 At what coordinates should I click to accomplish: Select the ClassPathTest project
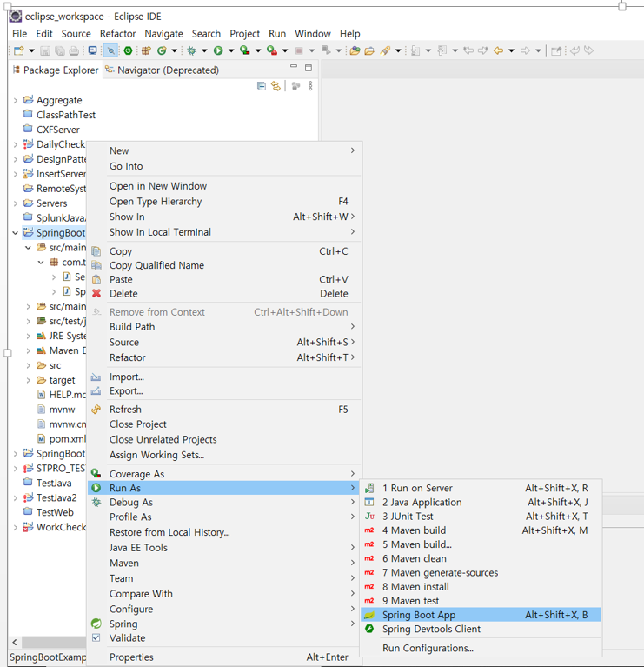click(x=65, y=115)
